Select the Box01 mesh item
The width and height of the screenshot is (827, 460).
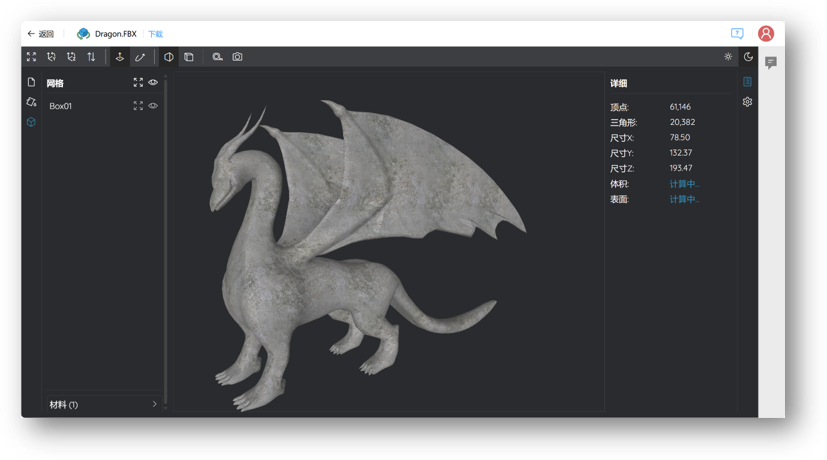tap(62, 105)
